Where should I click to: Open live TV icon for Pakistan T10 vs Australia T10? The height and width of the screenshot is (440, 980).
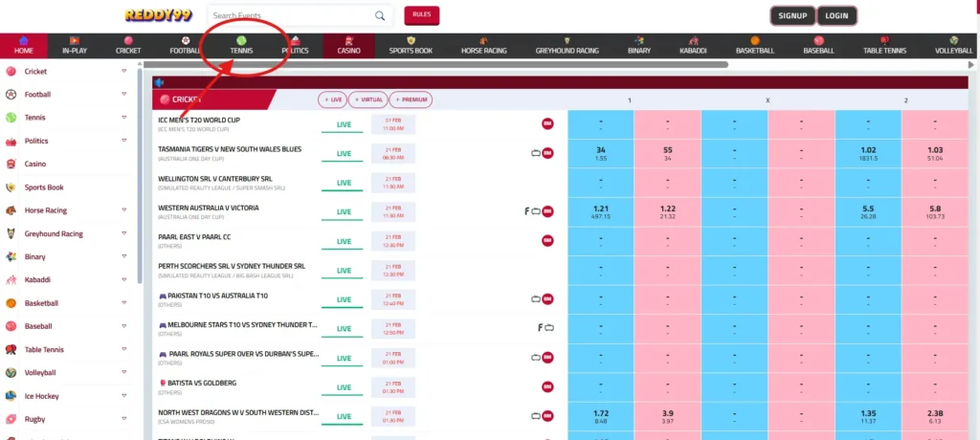coord(536,299)
